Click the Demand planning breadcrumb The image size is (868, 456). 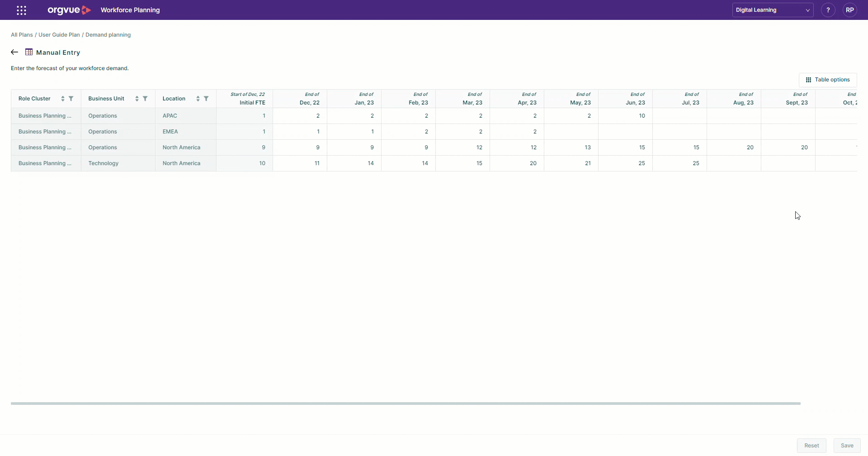point(108,34)
